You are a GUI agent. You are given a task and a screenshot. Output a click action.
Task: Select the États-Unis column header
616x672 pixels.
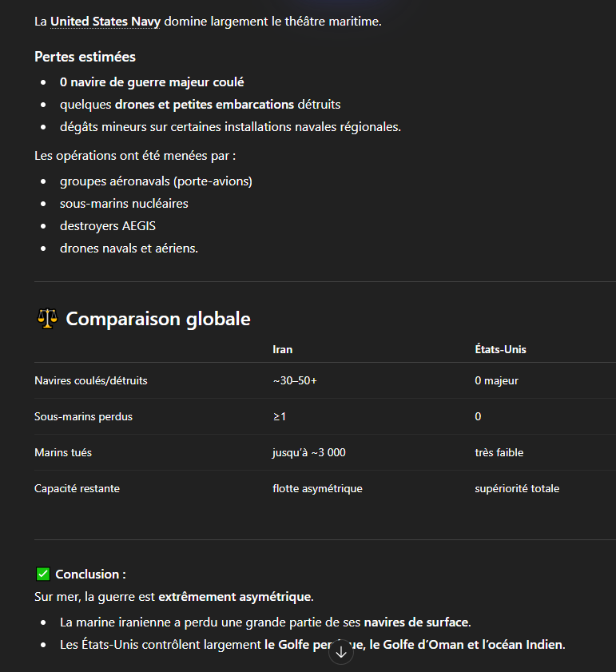coord(500,349)
